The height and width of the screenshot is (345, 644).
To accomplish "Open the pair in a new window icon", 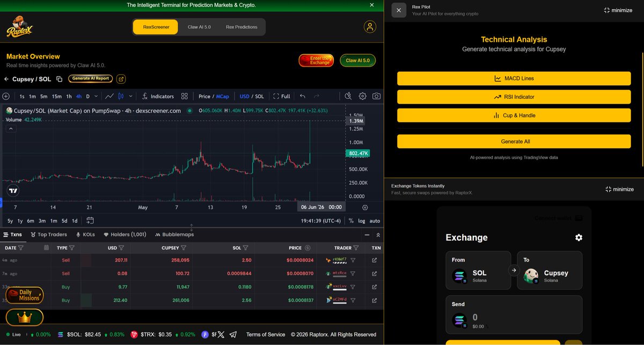I will 121,79.
